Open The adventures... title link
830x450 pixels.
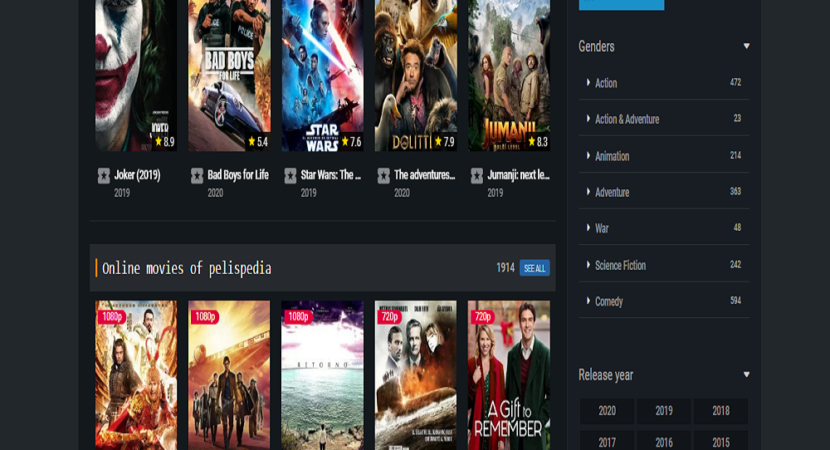(x=425, y=175)
